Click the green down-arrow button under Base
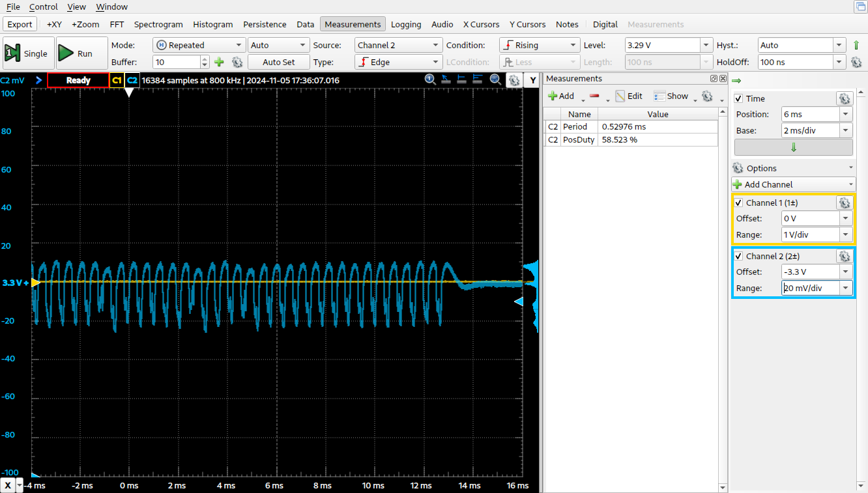The height and width of the screenshot is (493, 868). click(x=793, y=147)
